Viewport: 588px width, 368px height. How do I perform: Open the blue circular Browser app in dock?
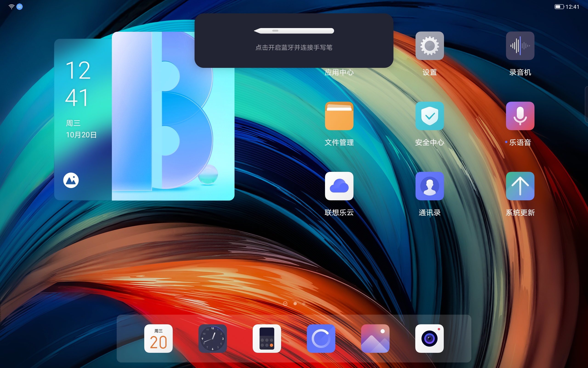321,338
